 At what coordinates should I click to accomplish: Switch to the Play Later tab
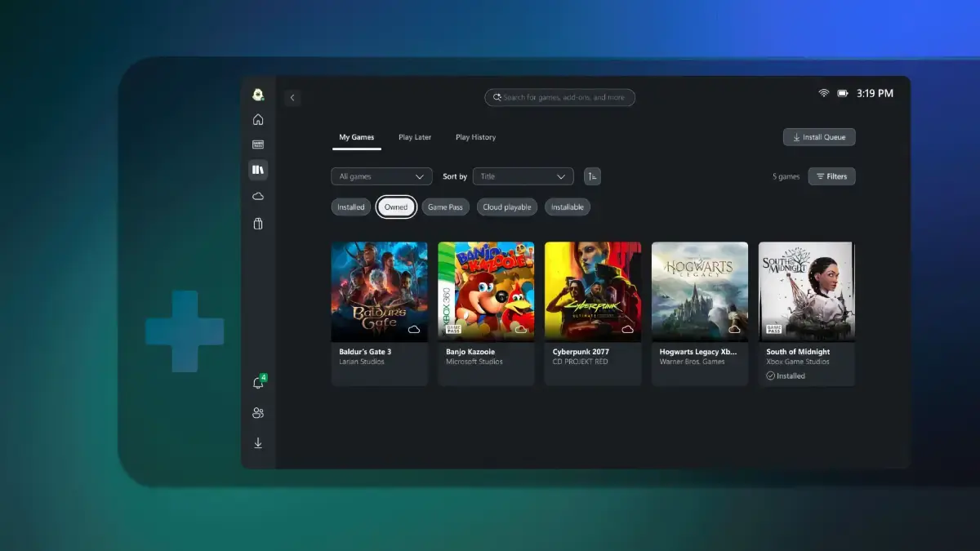tap(415, 137)
